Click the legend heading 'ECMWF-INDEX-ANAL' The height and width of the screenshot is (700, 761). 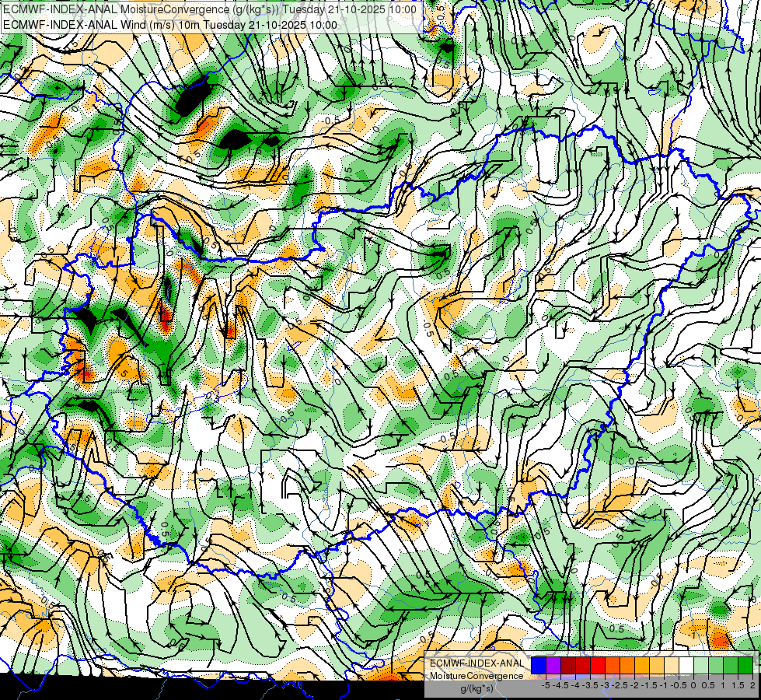(x=476, y=663)
